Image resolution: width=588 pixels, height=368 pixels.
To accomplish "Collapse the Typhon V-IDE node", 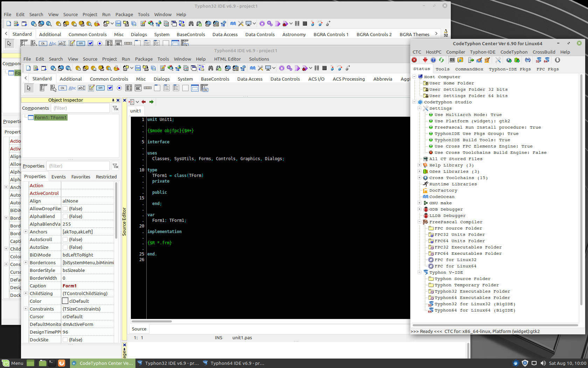I will (419, 272).
